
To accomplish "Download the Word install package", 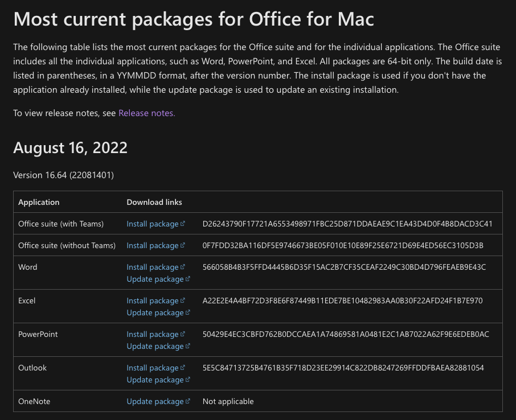I will (x=155, y=267).
